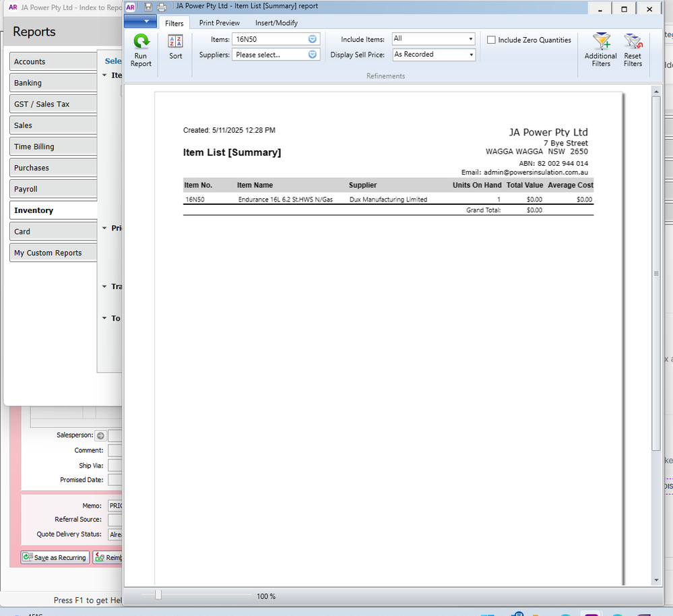Click the Run Report icon
673x616 pixels.
pos(141,43)
